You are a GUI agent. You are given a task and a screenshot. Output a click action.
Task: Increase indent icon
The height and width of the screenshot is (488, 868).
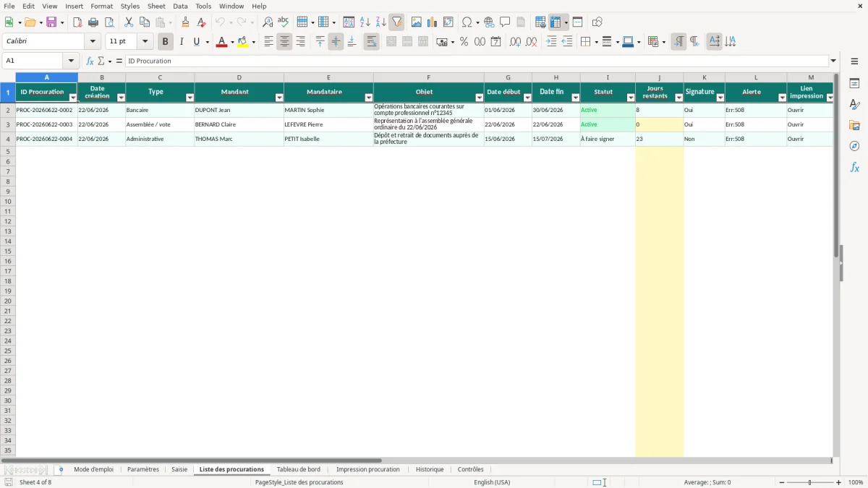pos(551,42)
